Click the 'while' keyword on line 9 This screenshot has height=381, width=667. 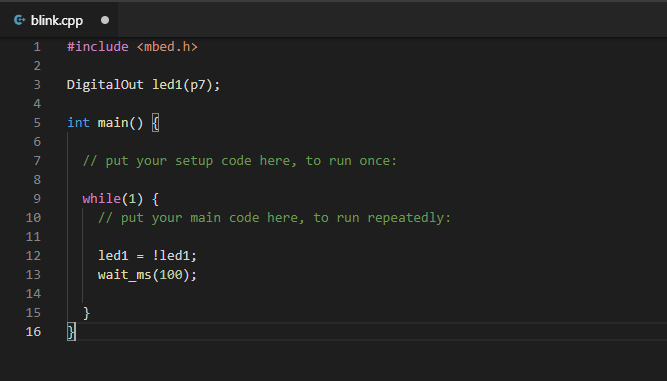click(x=102, y=199)
